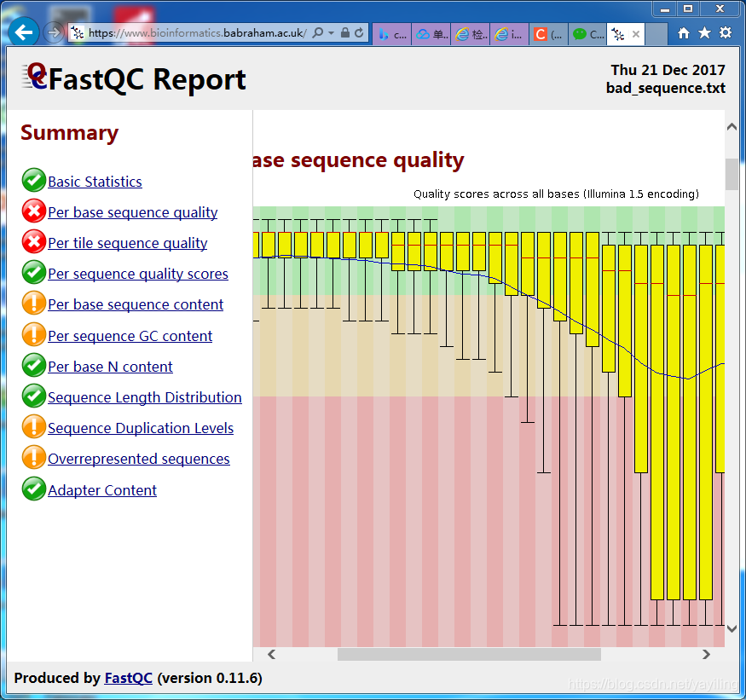Click the Summary heading
This screenshot has height=700, width=746.
(x=69, y=133)
